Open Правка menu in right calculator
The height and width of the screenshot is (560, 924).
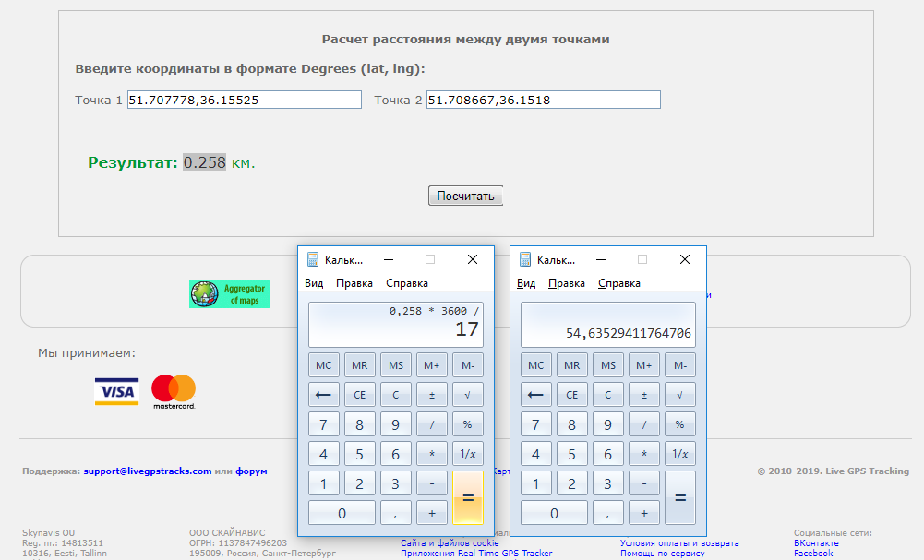tap(566, 283)
